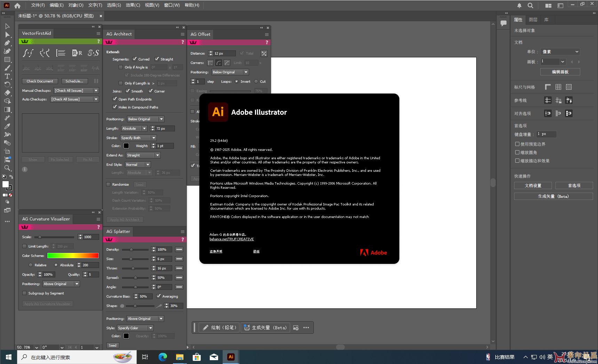Select the Gradient tool

7,110
